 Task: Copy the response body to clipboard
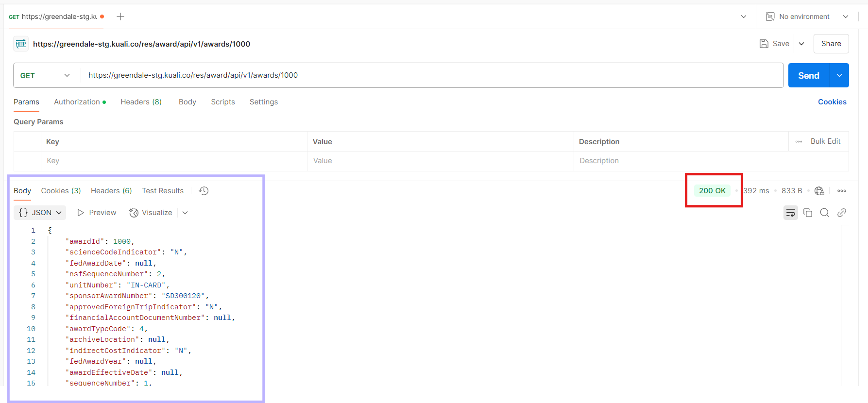tap(808, 213)
